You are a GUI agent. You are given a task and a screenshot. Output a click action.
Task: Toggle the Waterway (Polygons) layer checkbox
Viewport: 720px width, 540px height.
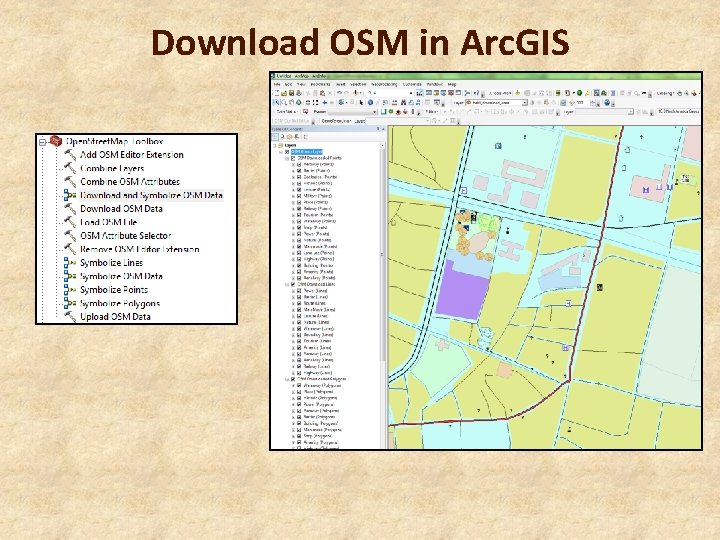(299, 386)
